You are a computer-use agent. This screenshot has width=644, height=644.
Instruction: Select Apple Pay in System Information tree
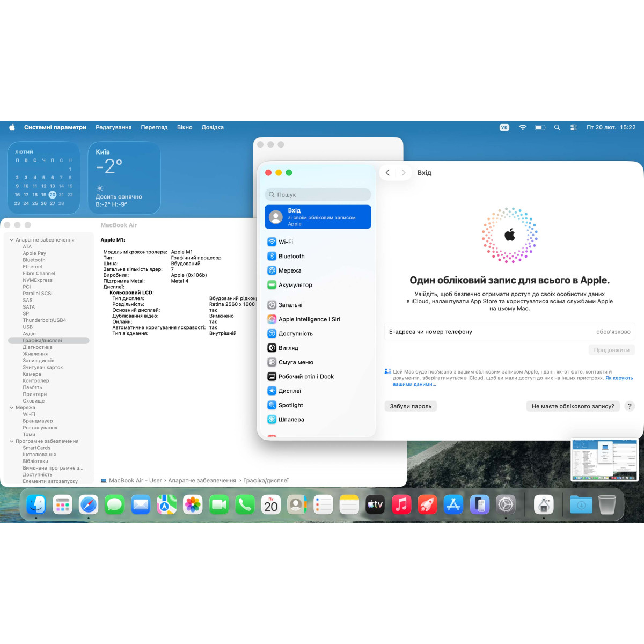[x=34, y=253]
